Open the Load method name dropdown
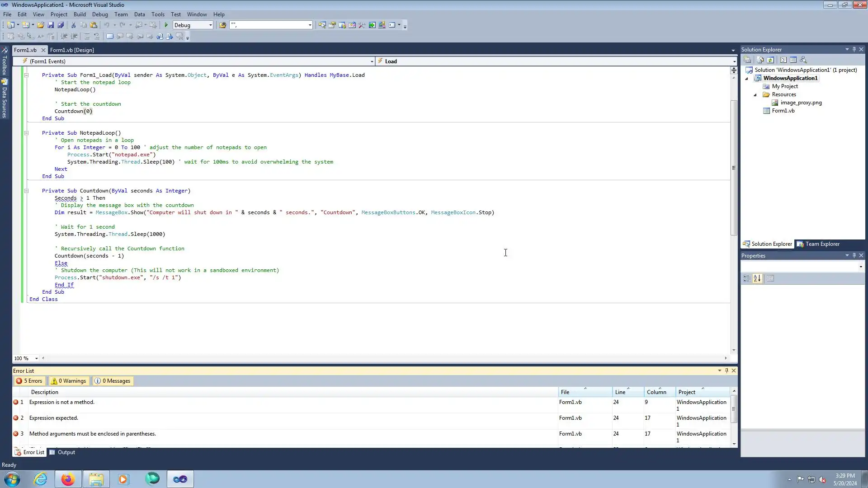Image resolution: width=868 pixels, height=488 pixels. (734, 61)
